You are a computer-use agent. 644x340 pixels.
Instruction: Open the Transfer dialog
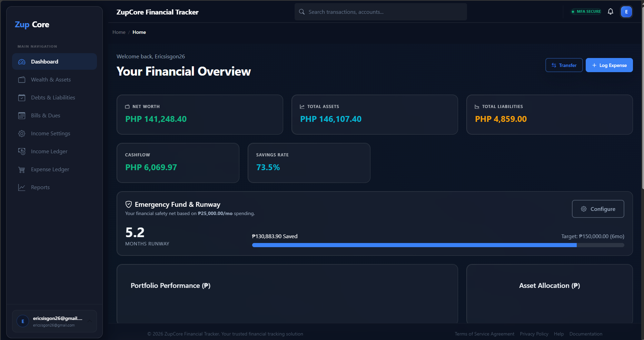coord(564,65)
